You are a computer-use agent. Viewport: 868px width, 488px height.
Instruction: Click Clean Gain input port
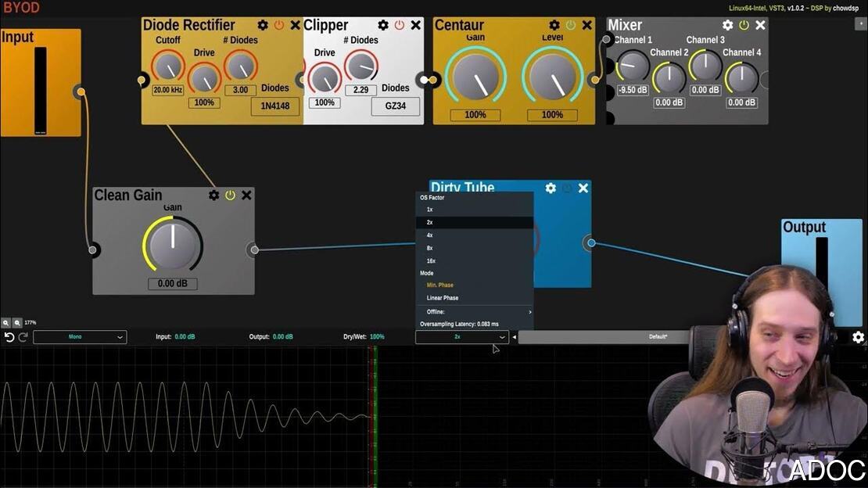point(92,250)
